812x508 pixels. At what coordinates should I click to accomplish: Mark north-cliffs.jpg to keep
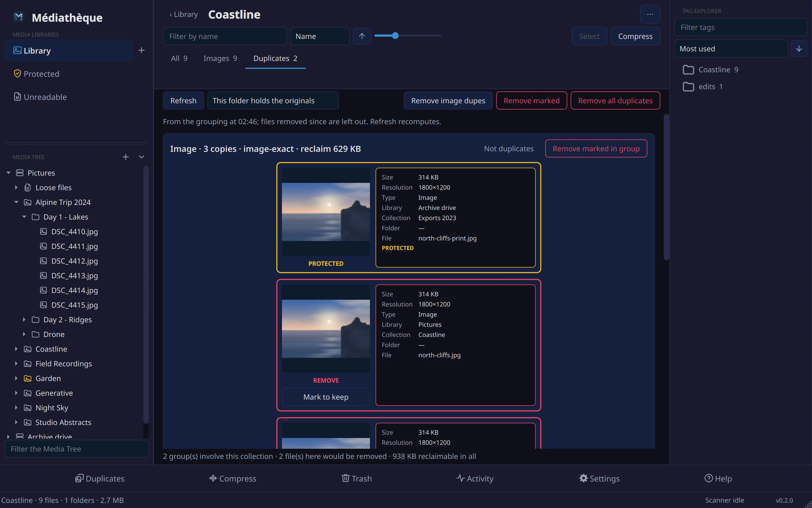click(x=326, y=397)
